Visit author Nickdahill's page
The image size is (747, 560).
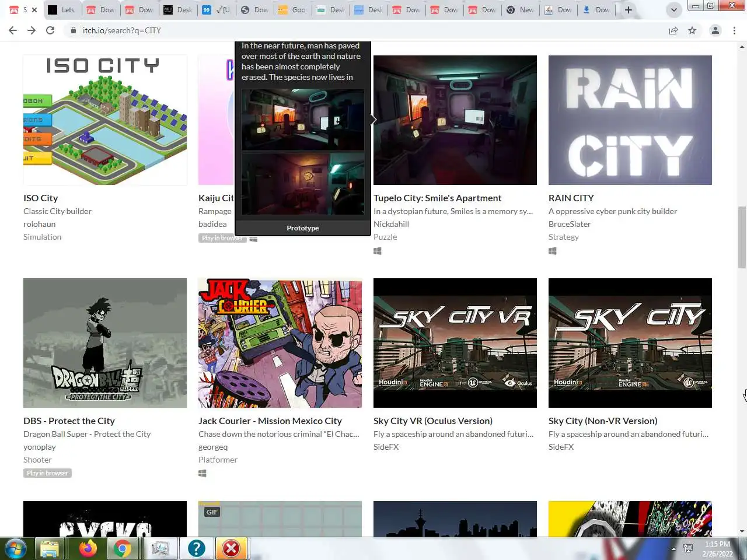coord(391,224)
